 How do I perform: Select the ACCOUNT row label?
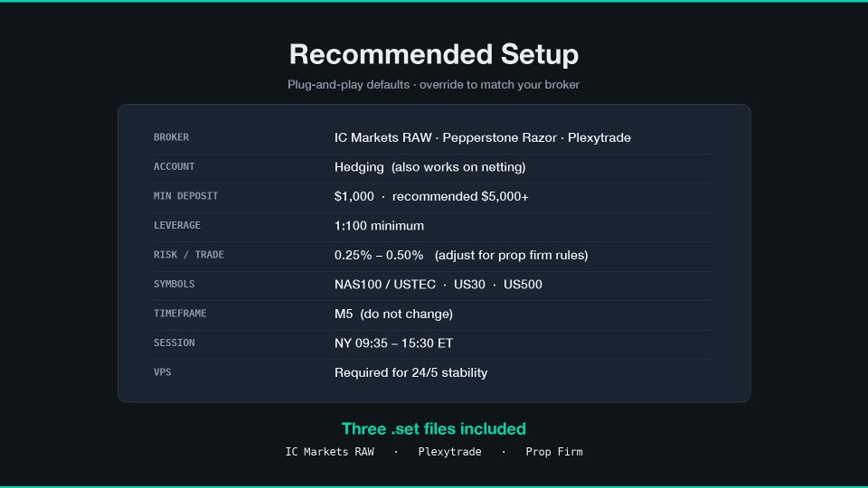coord(174,166)
